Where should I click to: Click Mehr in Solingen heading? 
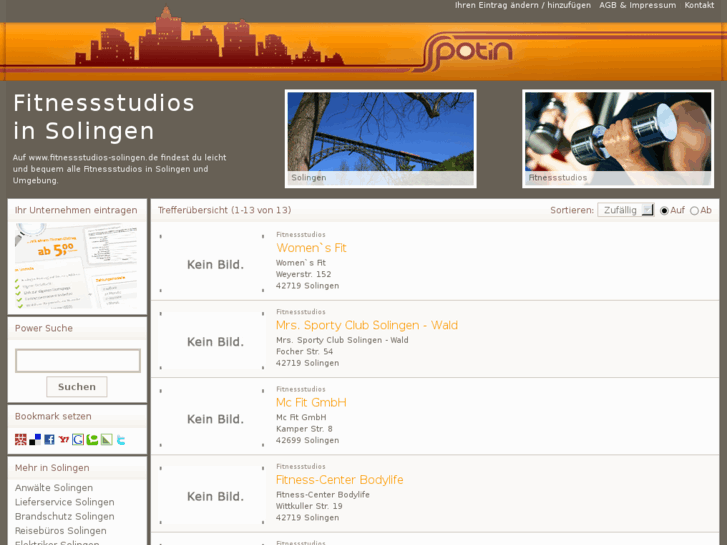(52, 468)
